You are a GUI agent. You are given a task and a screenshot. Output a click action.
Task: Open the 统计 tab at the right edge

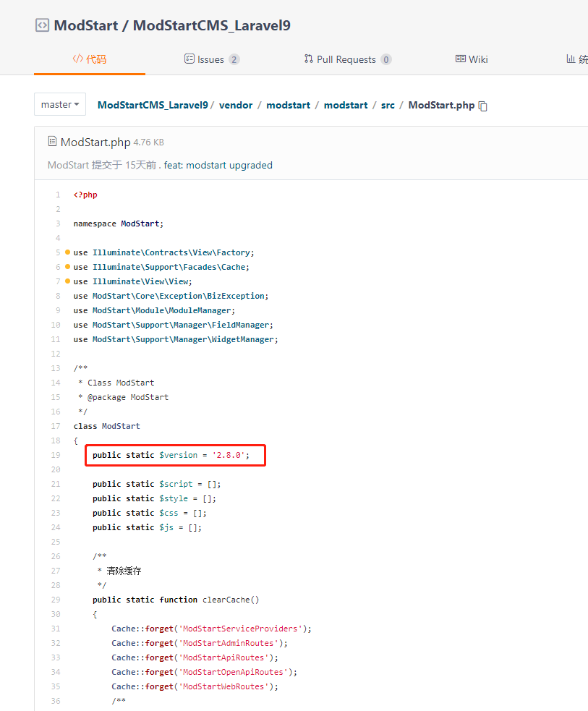point(577,59)
